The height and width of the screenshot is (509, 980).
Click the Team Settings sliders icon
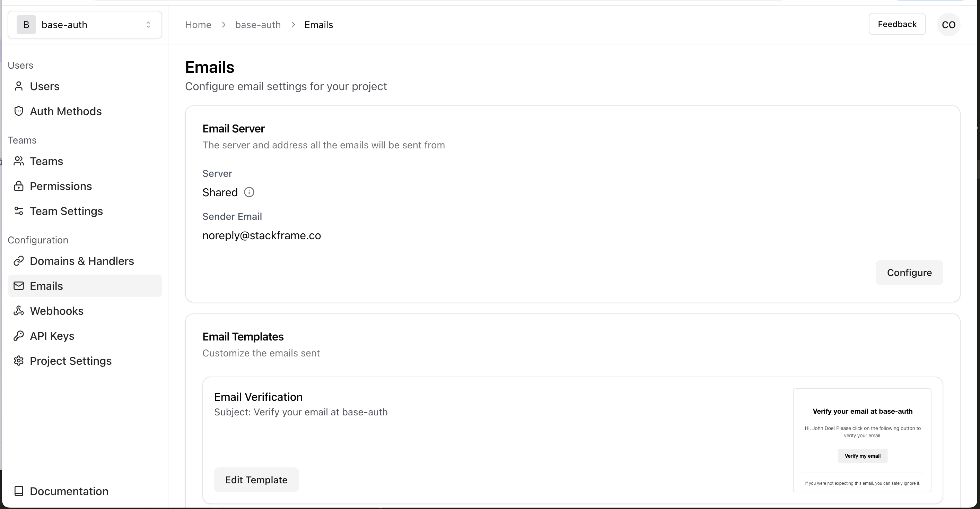pos(19,211)
